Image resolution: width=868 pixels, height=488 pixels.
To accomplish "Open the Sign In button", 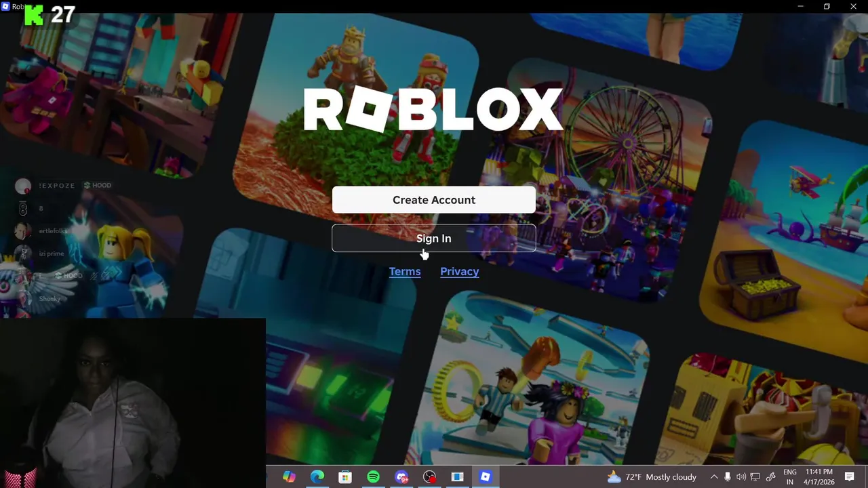I will (434, 238).
